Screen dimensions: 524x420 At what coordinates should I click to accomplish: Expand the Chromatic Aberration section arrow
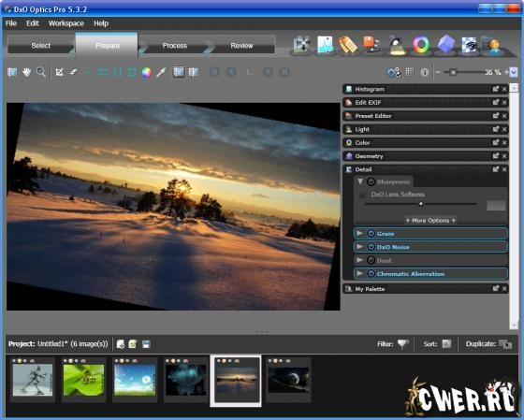[x=360, y=273]
